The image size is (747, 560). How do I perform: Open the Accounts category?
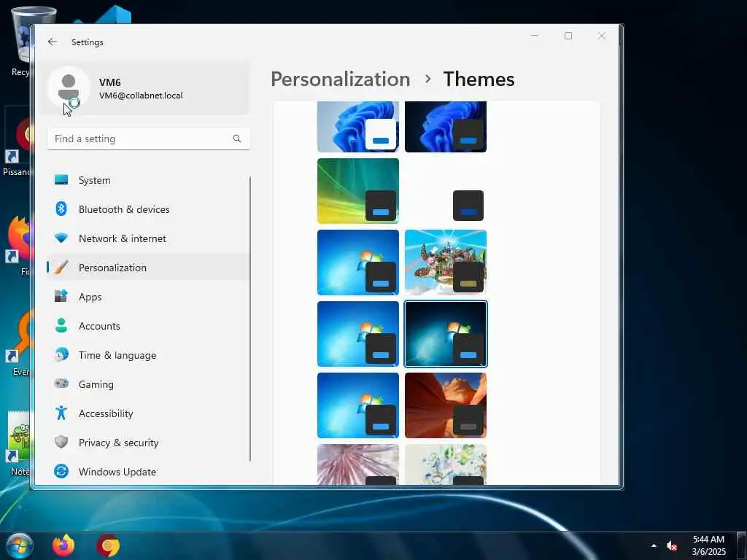(149, 326)
